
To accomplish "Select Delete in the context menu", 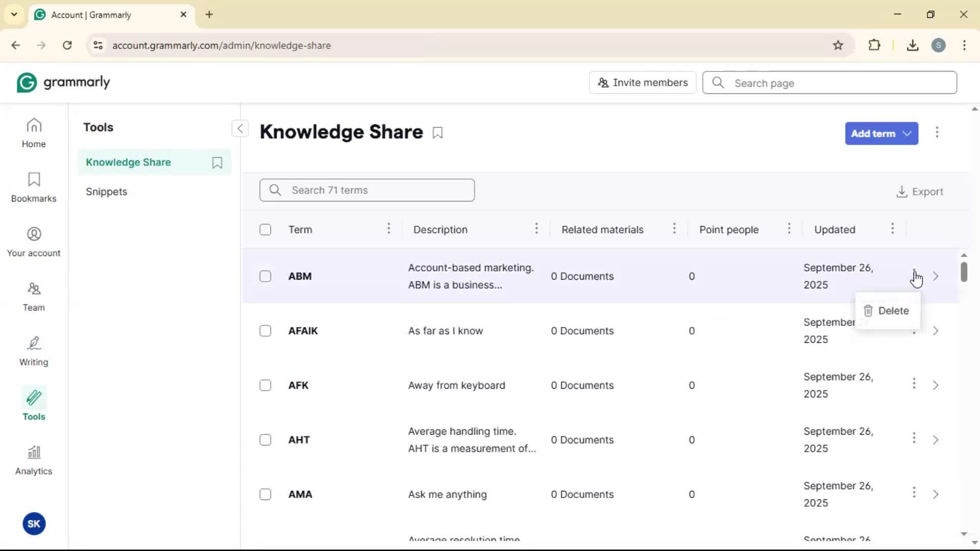I will tap(887, 311).
